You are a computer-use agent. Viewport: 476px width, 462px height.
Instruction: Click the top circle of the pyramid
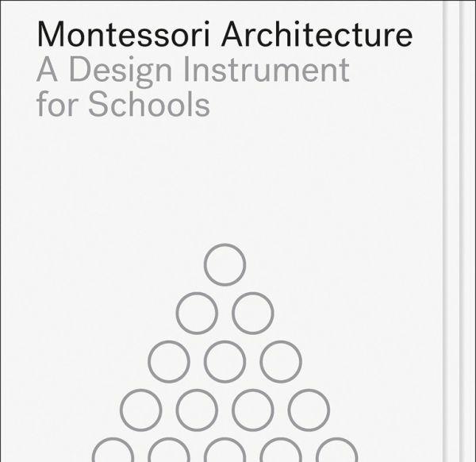pyautogui.click(x=225, y=264)
